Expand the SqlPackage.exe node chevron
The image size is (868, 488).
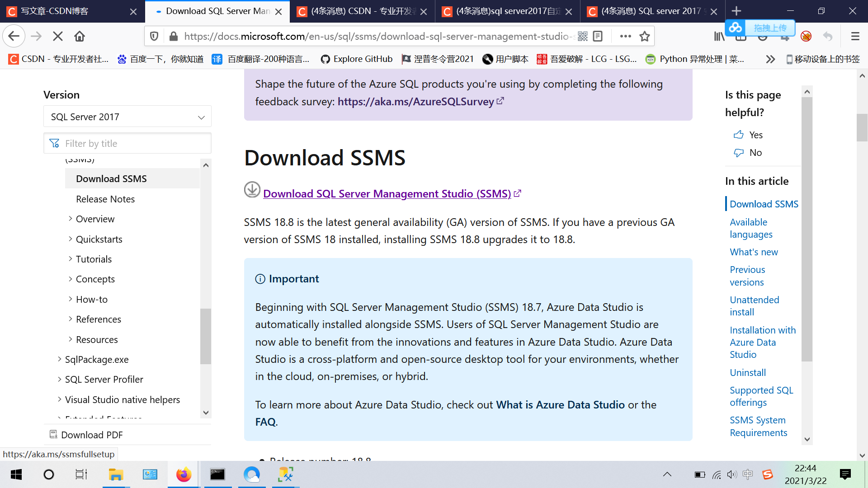pos(59,359)
